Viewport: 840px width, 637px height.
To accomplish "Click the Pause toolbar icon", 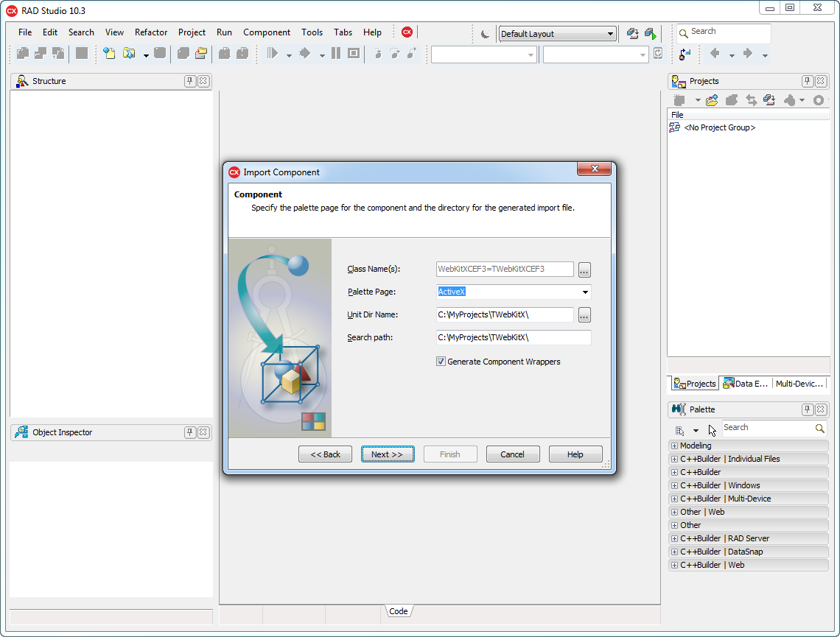I will pos(336,53).
